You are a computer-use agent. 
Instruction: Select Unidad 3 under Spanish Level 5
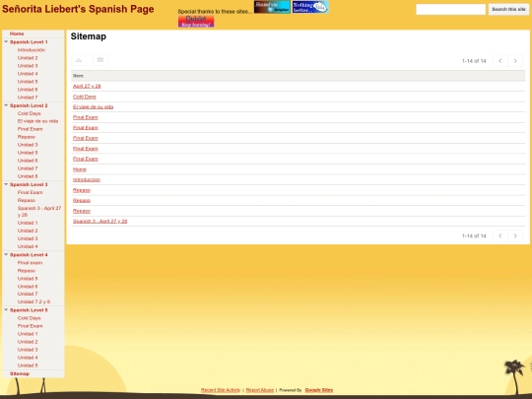click(x=28, y=350)
